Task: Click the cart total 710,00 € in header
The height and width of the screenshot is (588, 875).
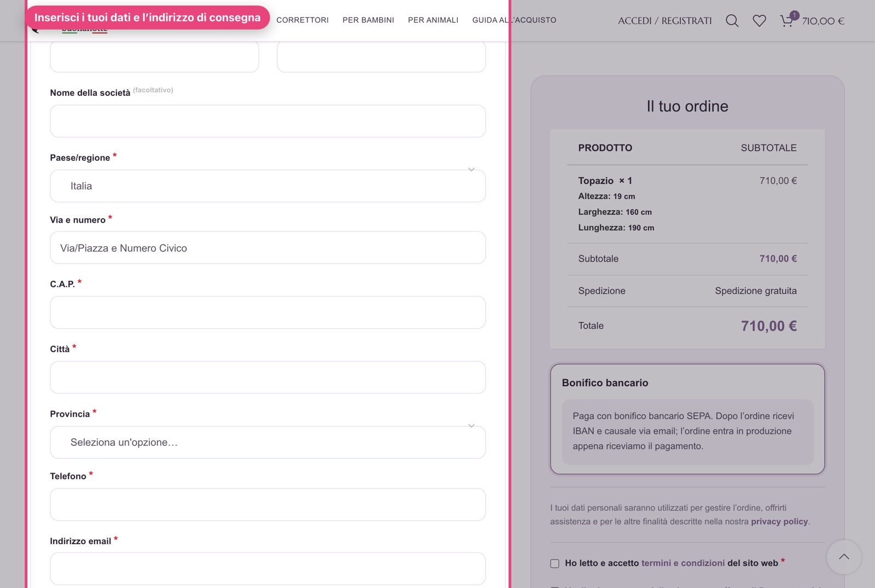Action: point(823,21)
